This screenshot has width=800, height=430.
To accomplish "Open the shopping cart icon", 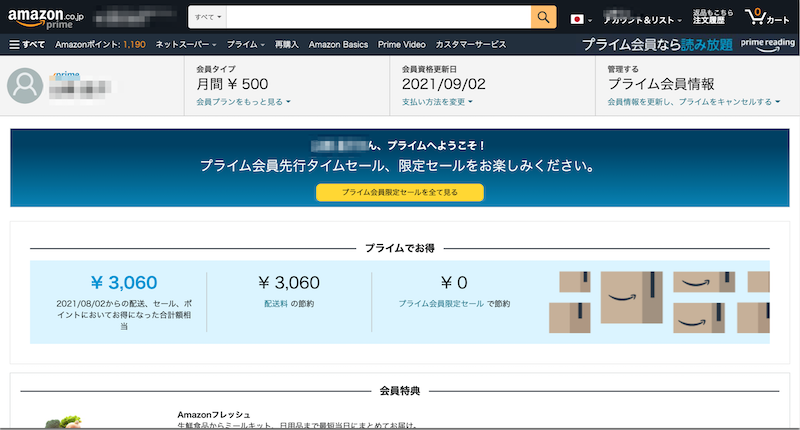I will [x=767, y=17].
